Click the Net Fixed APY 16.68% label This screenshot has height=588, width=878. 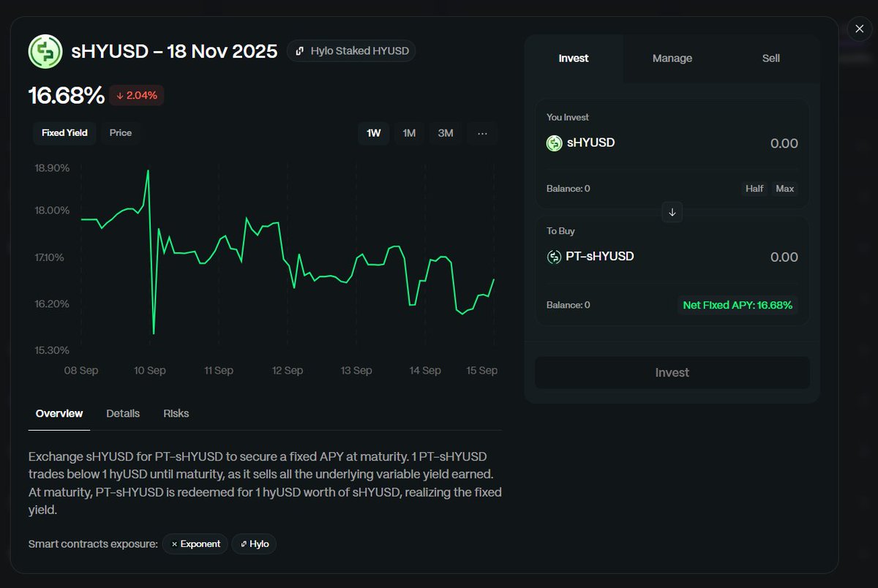coord(738,305)
